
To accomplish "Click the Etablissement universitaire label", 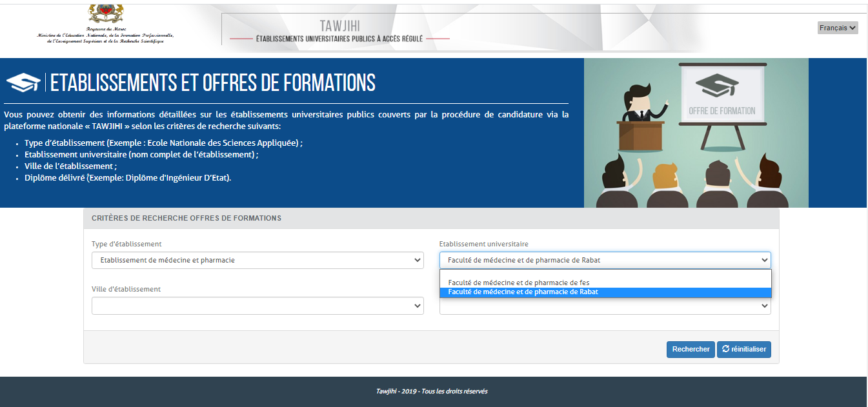I will (483, 244).
